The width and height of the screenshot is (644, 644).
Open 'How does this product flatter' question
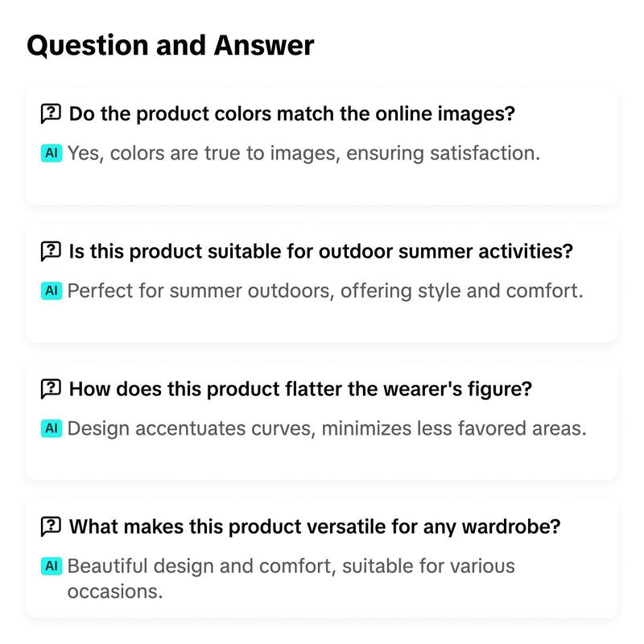(x=300, y=389)
